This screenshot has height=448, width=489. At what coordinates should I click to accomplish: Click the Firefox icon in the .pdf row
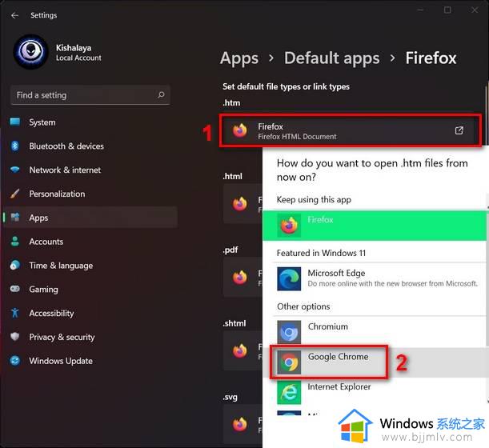tap(239, 278)
